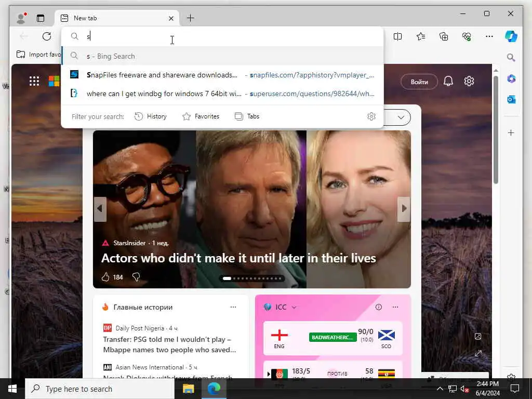Open Outlook in the sidebar
Image resolution: width=532 pixels, height=399 pixels.
[511, 99]
